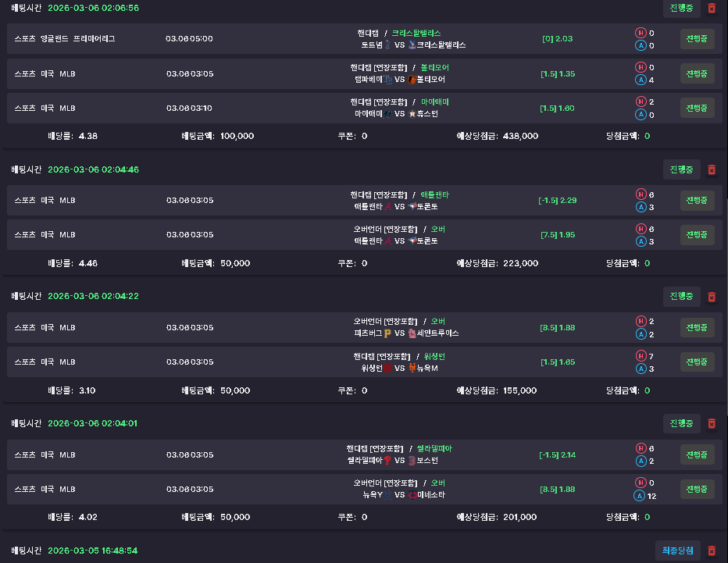Viewport: 728px width, 563px height.
Task: Click the Pittsburgh team logo
Action: [387, 333]
